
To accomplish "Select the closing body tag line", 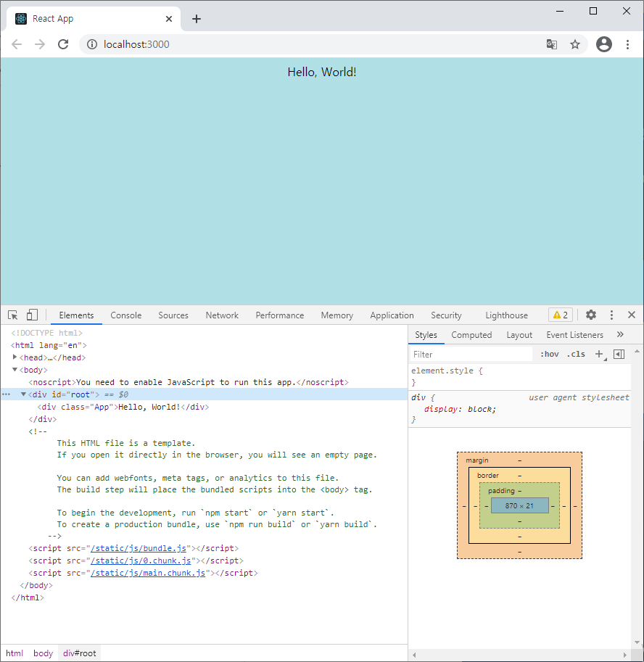I will [x=36, y=585].
